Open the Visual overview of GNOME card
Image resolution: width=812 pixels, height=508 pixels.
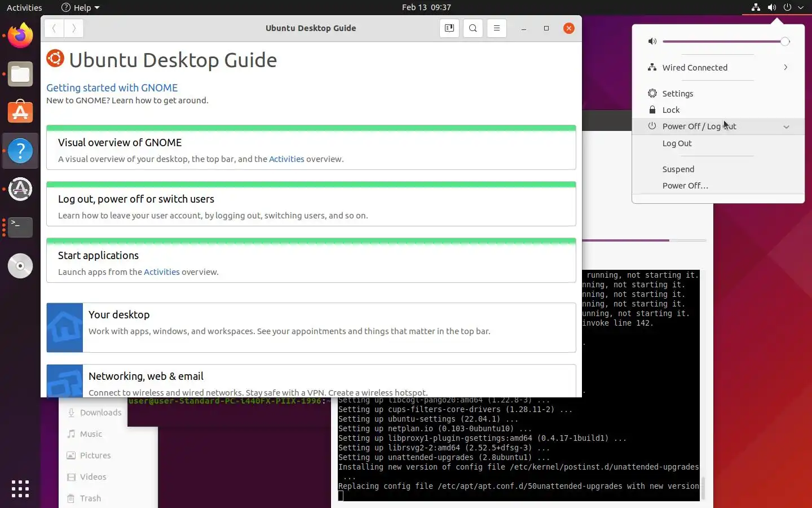[311, 147]
